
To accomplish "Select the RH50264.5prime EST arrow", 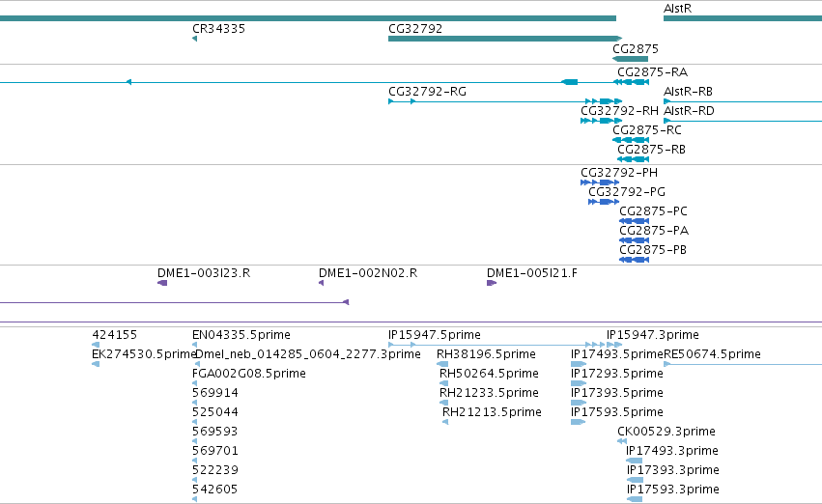I will [443, 383].
